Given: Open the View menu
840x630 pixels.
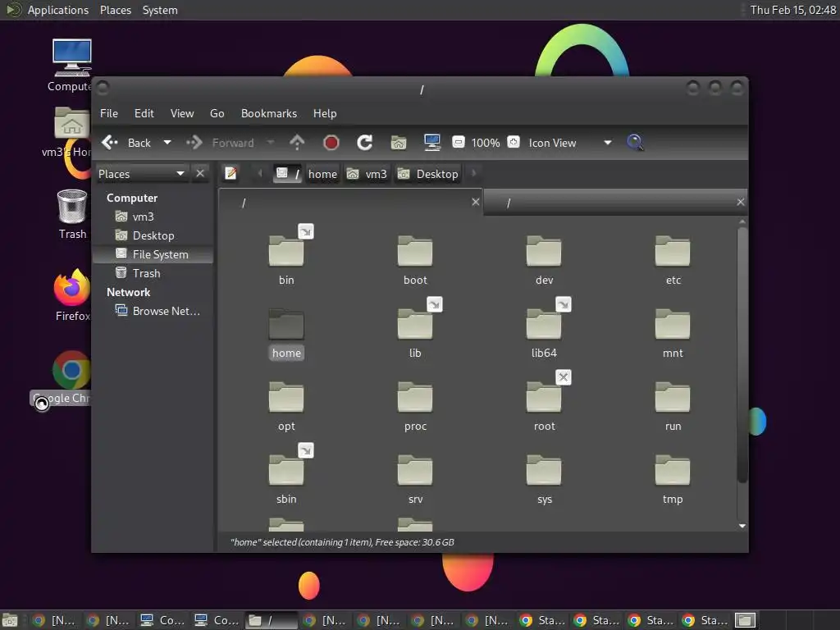Looking at the screenshot, I should pos(182,113).
